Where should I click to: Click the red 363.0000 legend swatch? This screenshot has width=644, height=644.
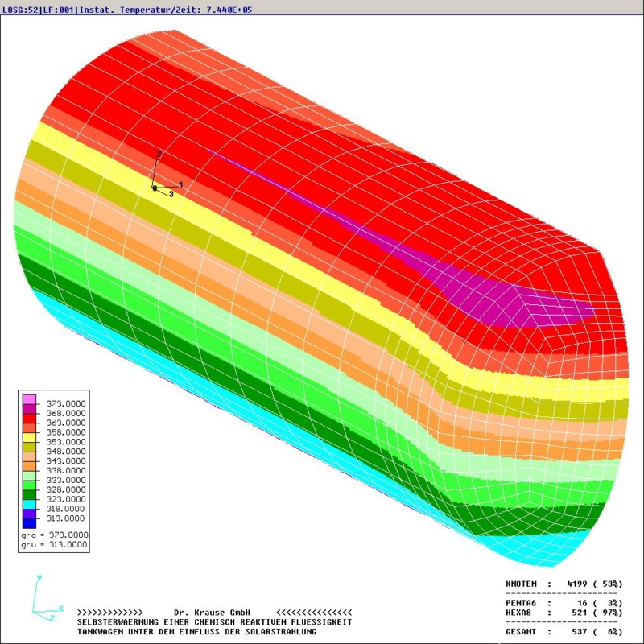coord(29,418)
